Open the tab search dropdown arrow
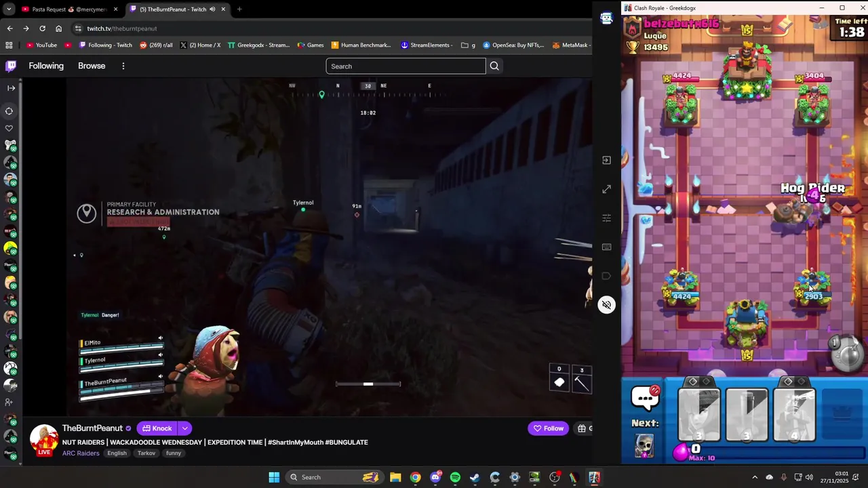868x488 pixels. coord(9,9)
